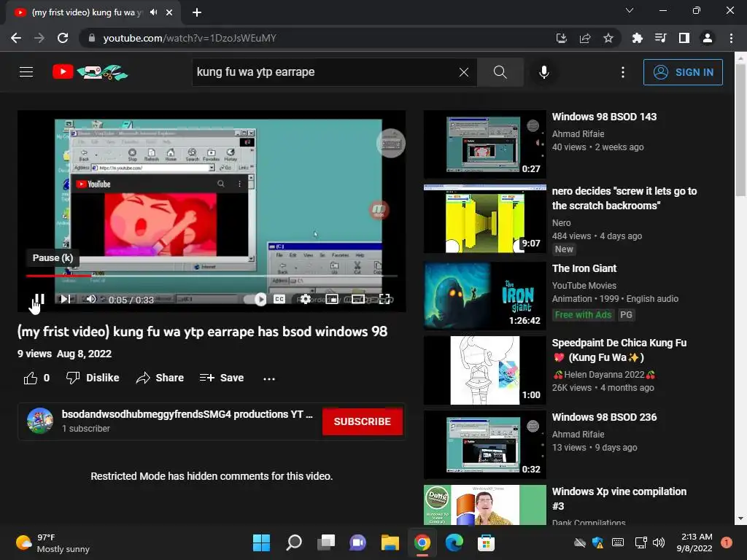
Task: Open YouTube settings three-dot menu
Action: (x=623, y=72)
